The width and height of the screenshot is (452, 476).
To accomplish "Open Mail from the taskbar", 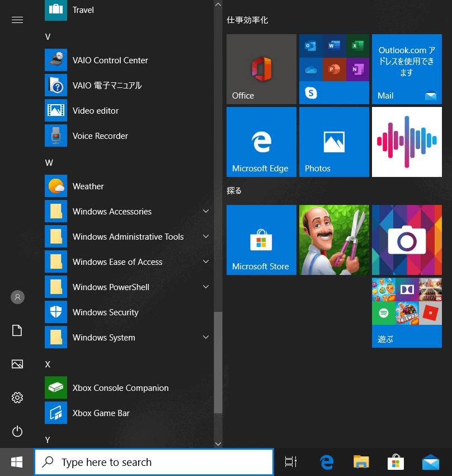I will point(431,462).
